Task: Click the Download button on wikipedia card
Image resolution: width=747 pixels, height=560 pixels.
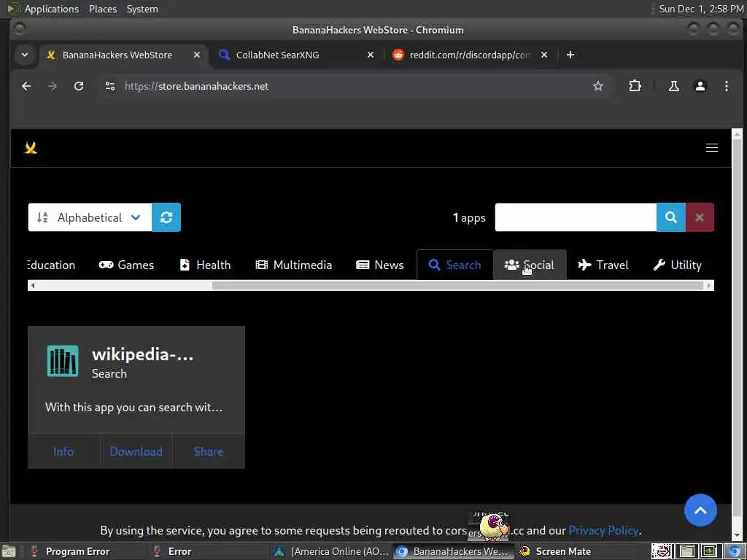Action: pos(136,451)
